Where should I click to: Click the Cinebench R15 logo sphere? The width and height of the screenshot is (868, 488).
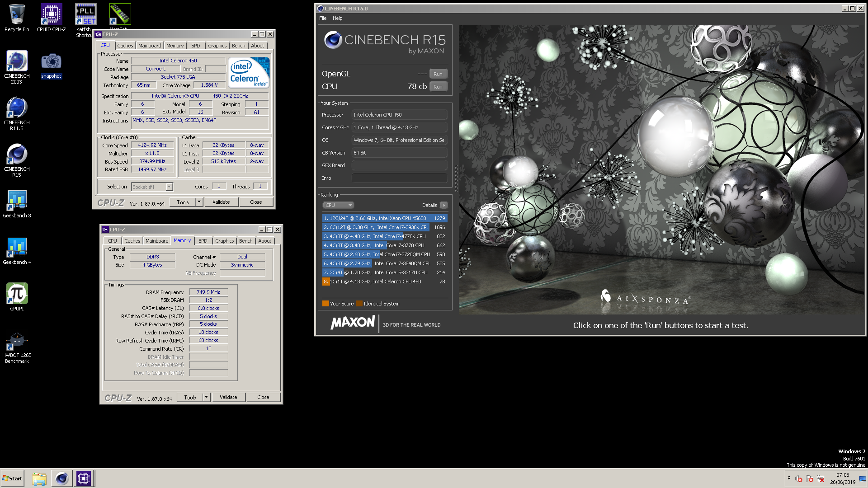333,40
